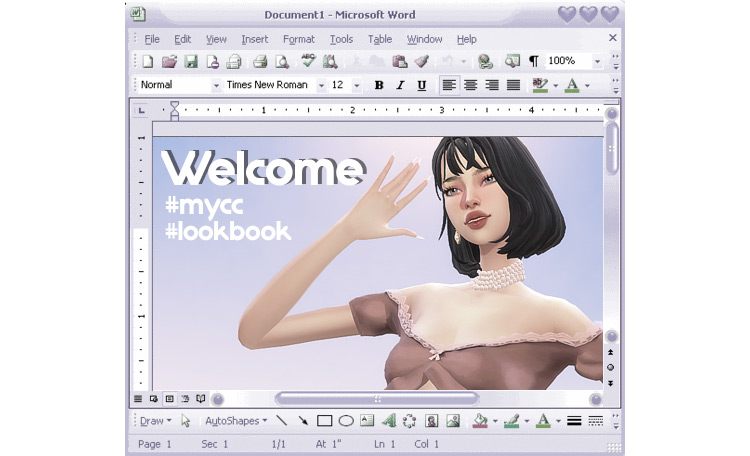
Task: Click Select Browse Object circle button
Action: point(610,367)
